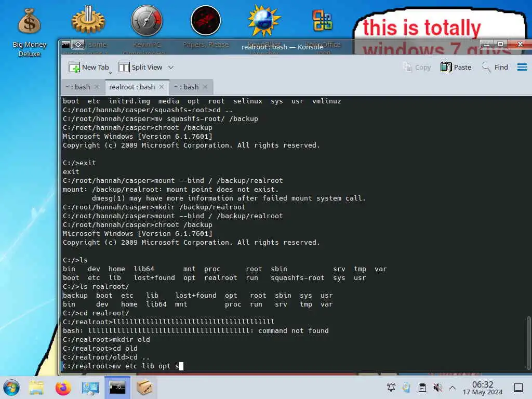
Task: Click the Copy toolbar button
Action: coord(417,67)
